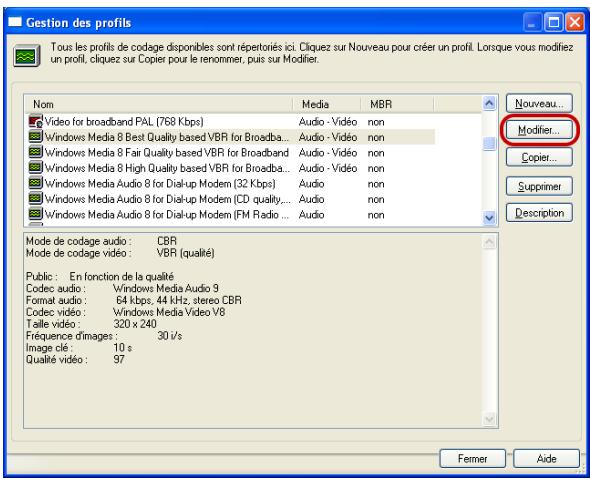Click the green waveform icon beside the intro text
Screen dimensions: 590x479
click(x=27, y=56)
